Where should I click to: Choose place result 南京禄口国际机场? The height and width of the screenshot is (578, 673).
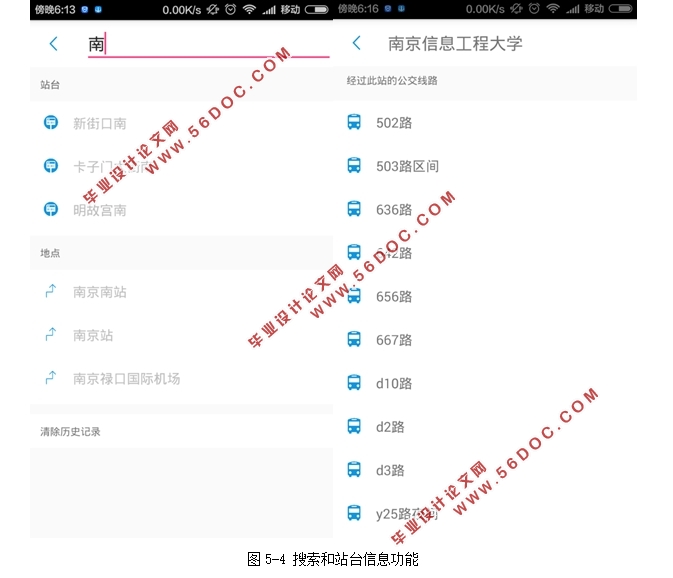click(127, 379)
